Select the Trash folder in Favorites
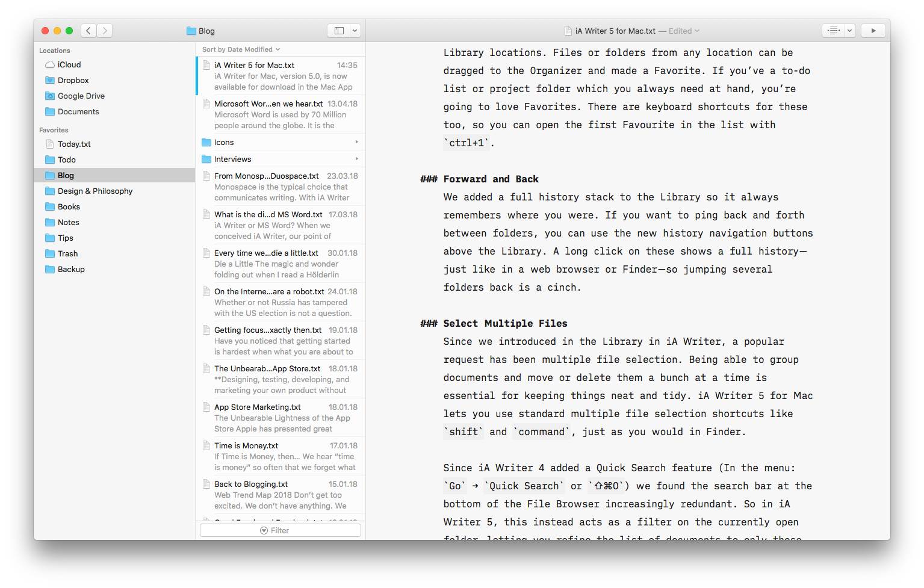924x588 pixels. point(67,253)
